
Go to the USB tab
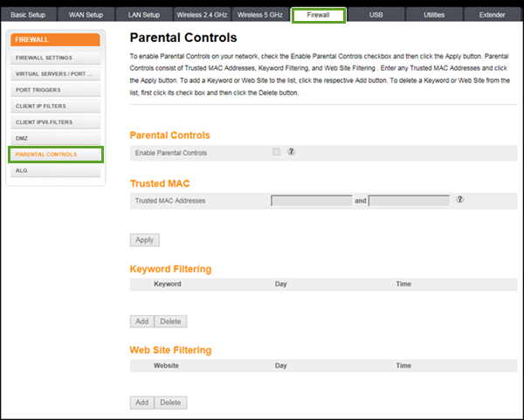point(376,15)
